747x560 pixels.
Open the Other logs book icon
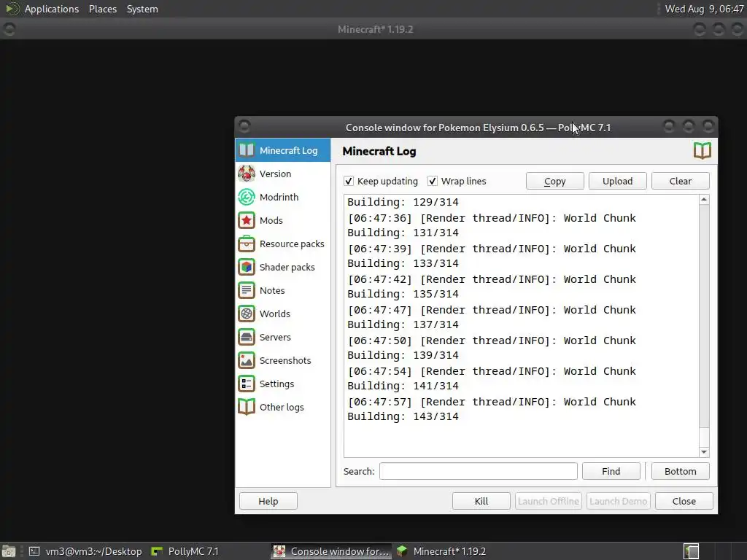[x=247, y=407]
